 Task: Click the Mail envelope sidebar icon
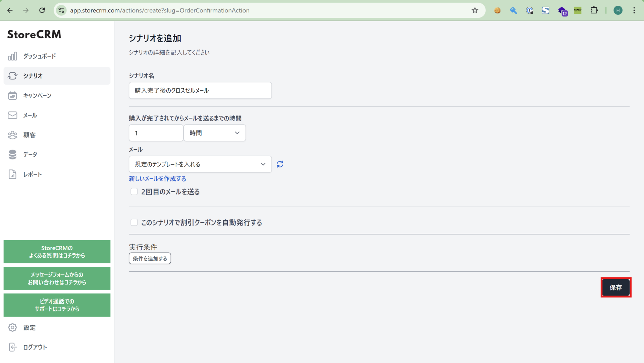coord(12,115)
